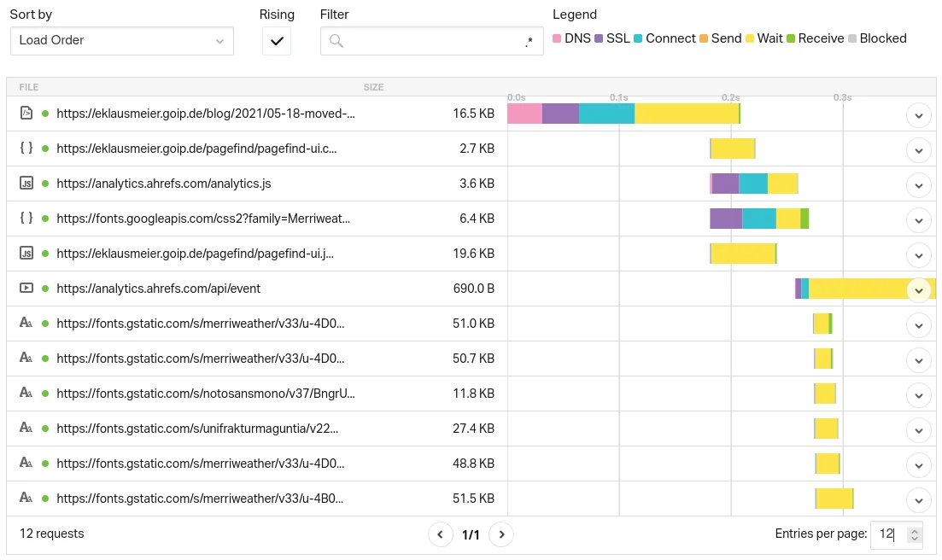Open the Sort by Load Order dropdown
942x560 pixels.
[x=121, y=41]
